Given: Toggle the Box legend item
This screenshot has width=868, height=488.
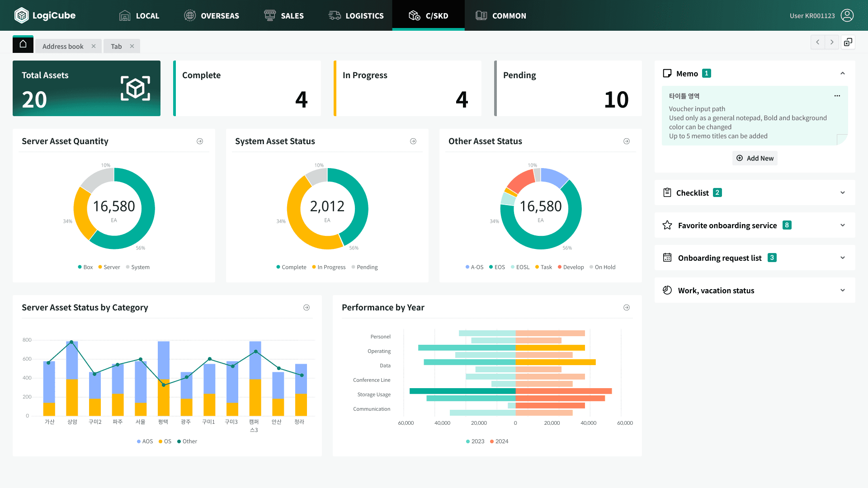Looking at the screenshot, I should tap(85, 267).
